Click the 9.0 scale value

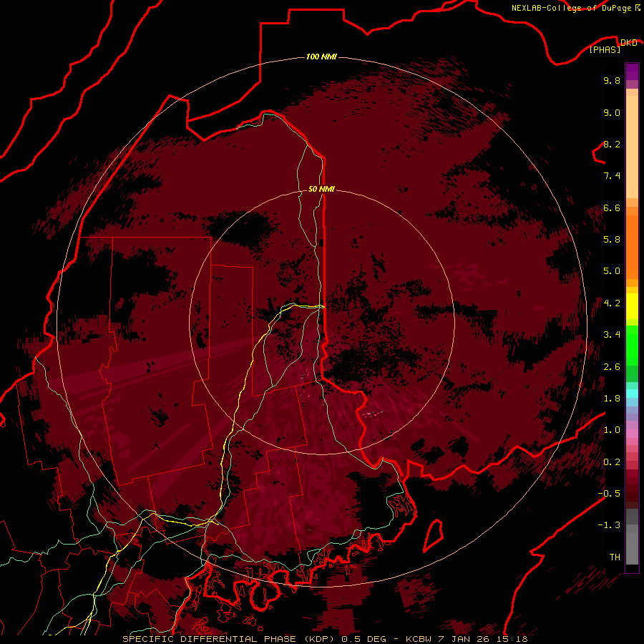[612, 112]
